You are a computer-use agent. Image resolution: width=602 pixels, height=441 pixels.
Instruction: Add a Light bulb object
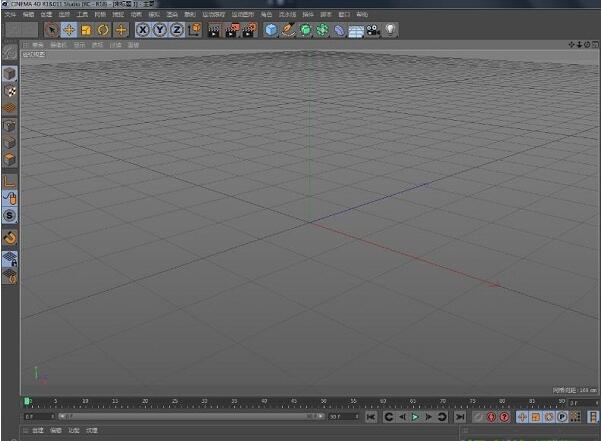[390, 30]
